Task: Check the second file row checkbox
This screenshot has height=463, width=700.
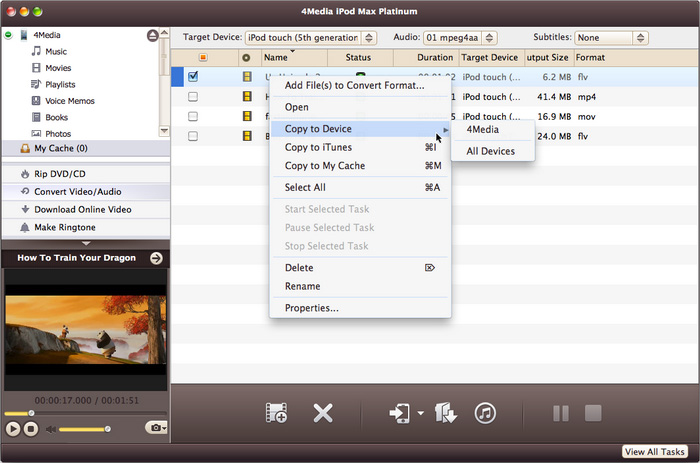Action: point(192,97)
